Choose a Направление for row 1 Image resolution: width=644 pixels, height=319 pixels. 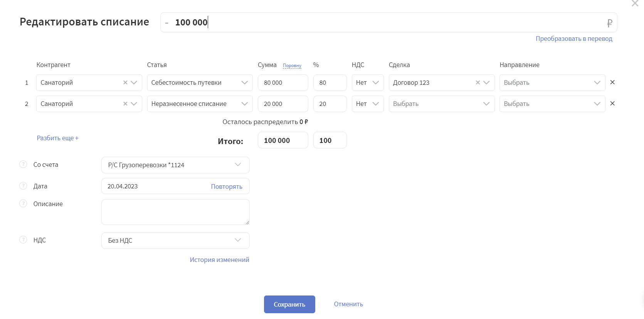552,82
